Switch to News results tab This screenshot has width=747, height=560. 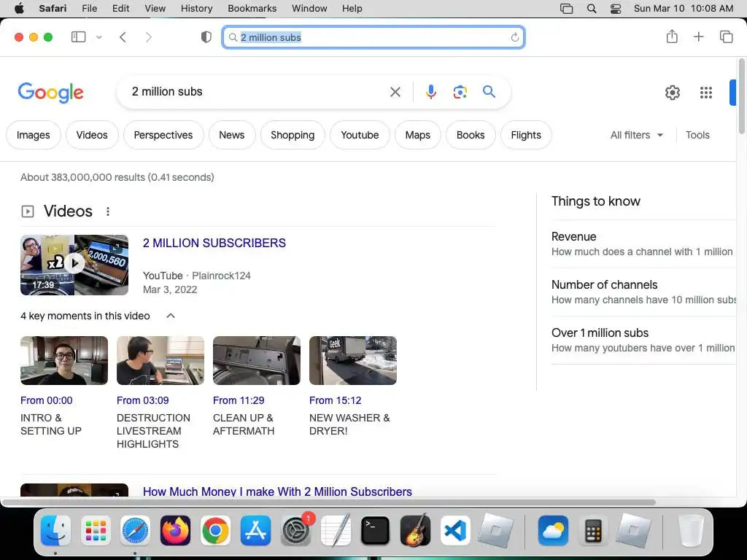[x=231, y=135]
